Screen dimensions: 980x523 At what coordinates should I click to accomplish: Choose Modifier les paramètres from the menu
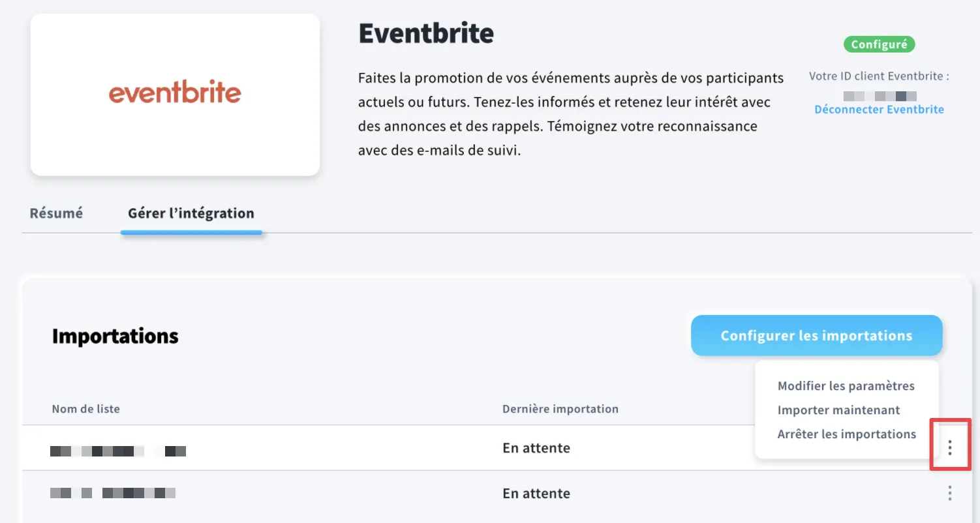[x=846, y=386]
